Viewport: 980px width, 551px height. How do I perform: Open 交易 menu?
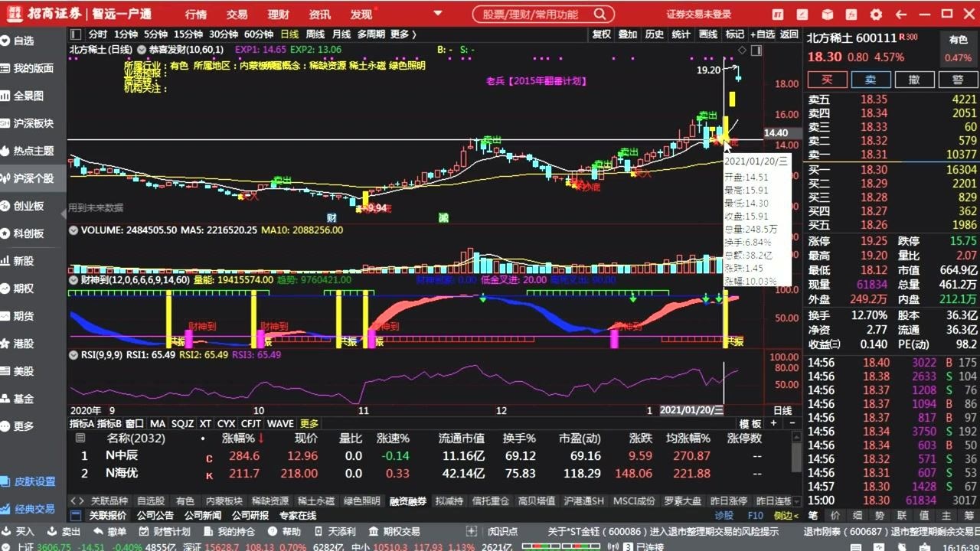(237, 15)
